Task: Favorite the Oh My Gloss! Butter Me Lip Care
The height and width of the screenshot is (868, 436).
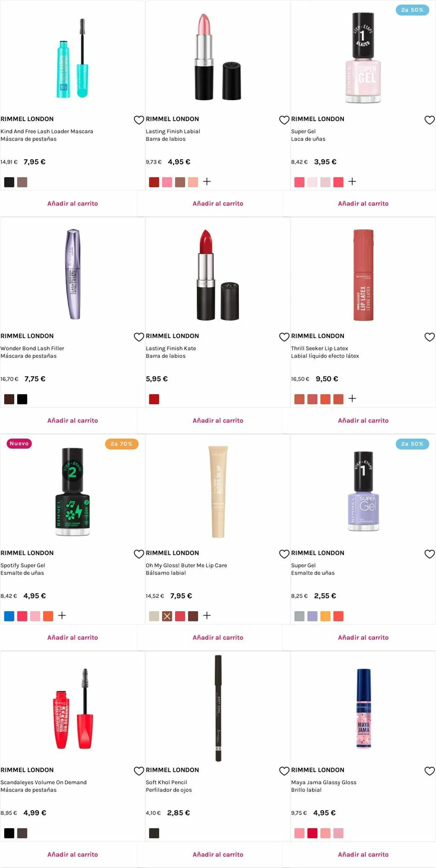Action: [x=284, y=554]
